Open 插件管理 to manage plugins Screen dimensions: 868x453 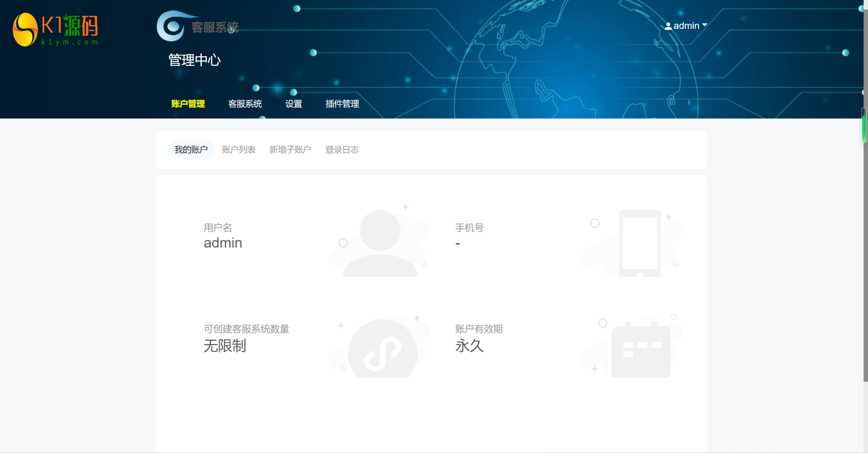pyautogui.click(x=342, y=104)
